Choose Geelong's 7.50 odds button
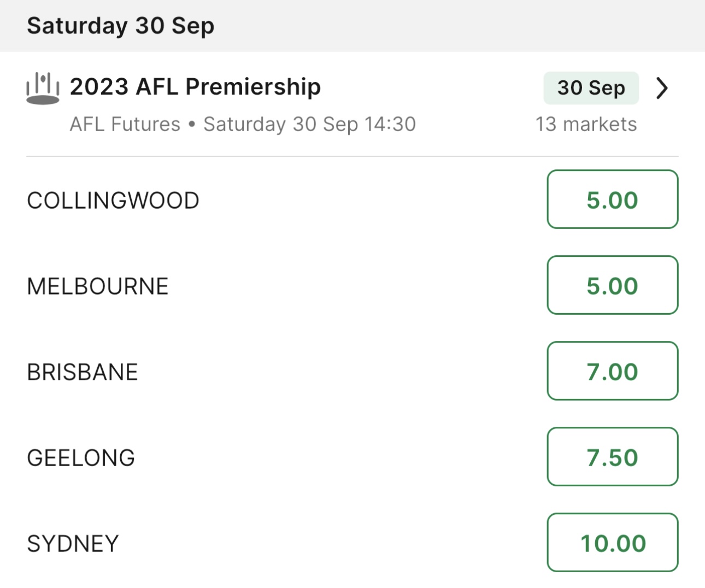 (x=612, y=457)
